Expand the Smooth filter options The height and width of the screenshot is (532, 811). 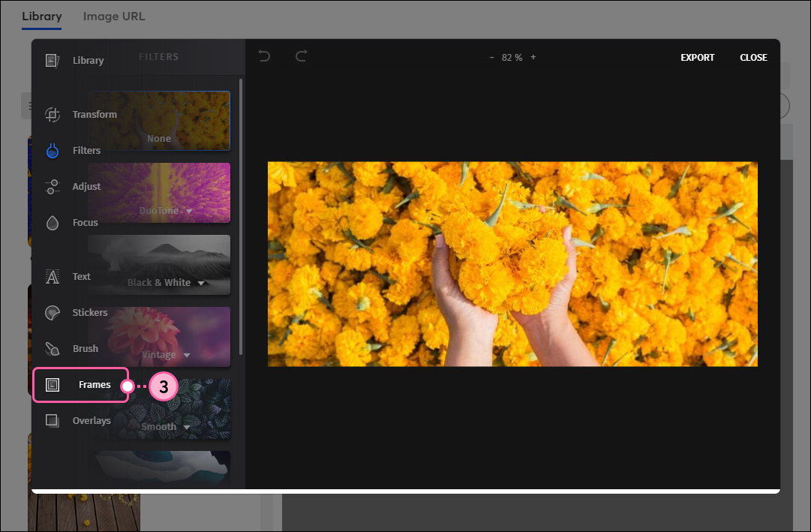pos(186,427)
